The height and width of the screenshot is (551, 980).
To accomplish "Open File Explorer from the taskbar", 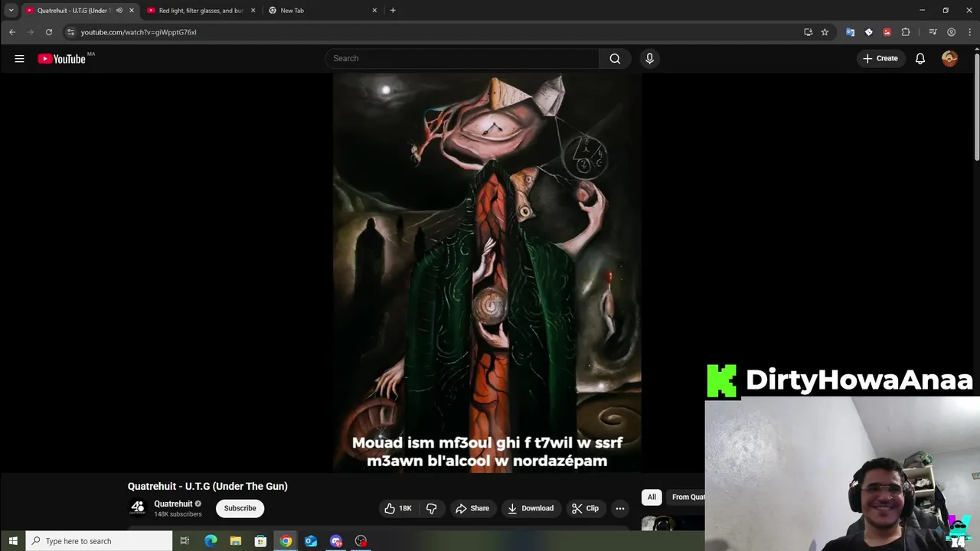I will click(x=236, y=541).
